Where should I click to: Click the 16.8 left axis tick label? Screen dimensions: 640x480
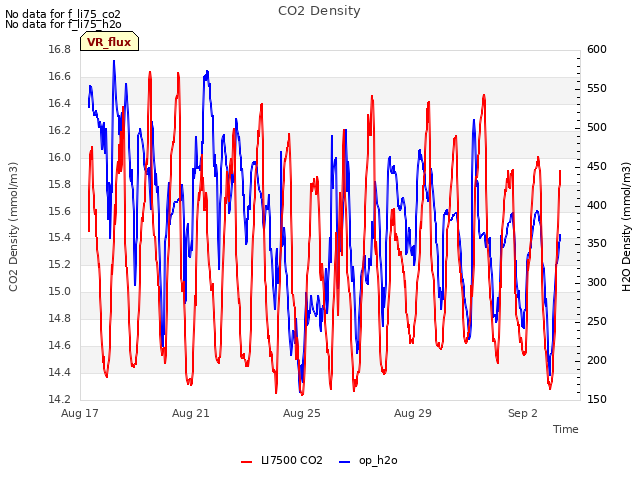pyautogui.click(x=60, y=50)
